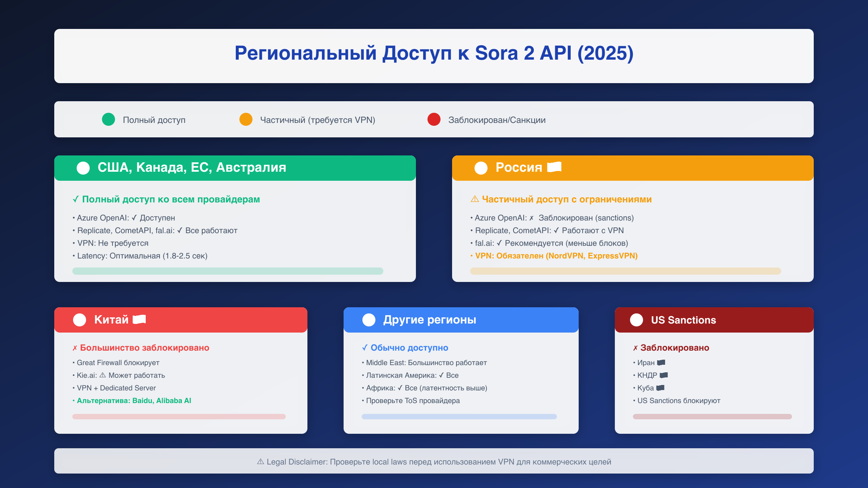The height and width of the screenshot is (488, 868).
Task: Click the pink bar under the Китай card
Action: [x=179, y=416]
